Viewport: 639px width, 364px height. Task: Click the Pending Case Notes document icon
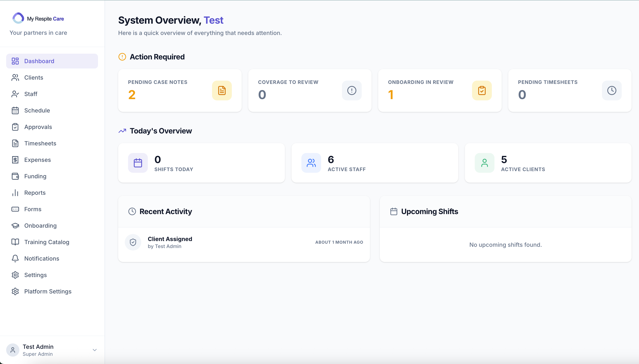[x=222, y=90]
